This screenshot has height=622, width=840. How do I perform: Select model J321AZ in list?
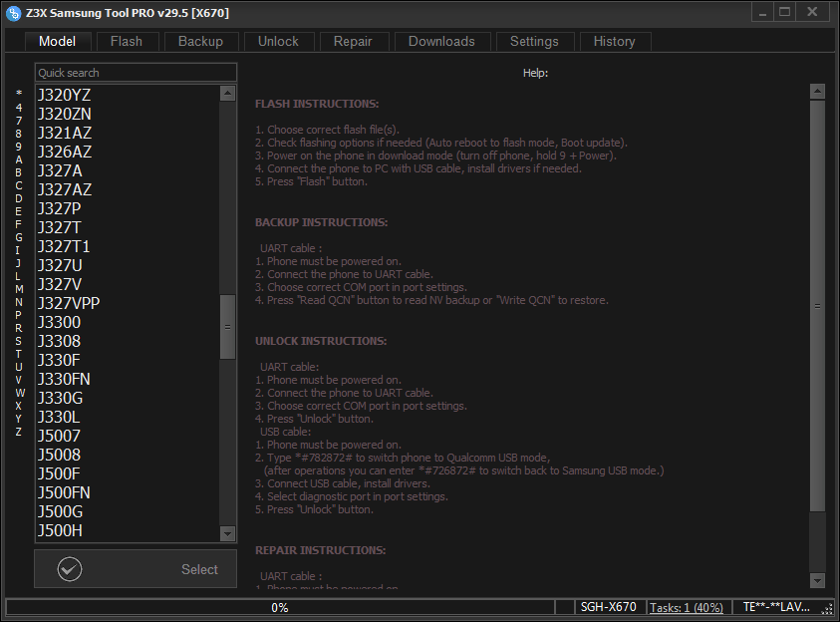(128, 133)
